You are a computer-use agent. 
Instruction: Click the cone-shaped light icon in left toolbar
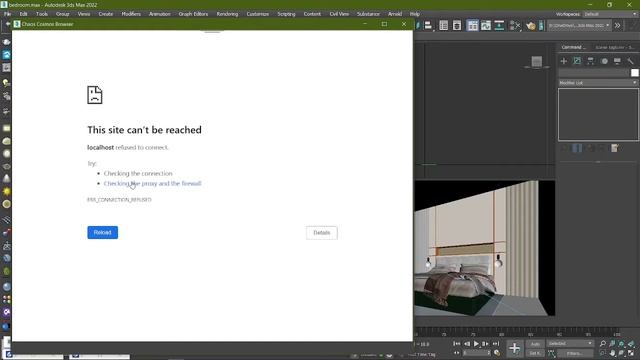tap(7, 179)
